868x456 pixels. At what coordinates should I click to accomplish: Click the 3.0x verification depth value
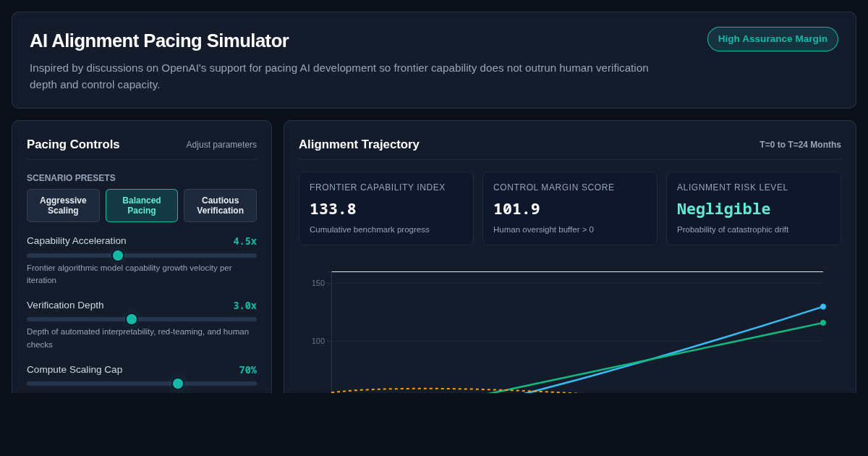coord(244,305)
